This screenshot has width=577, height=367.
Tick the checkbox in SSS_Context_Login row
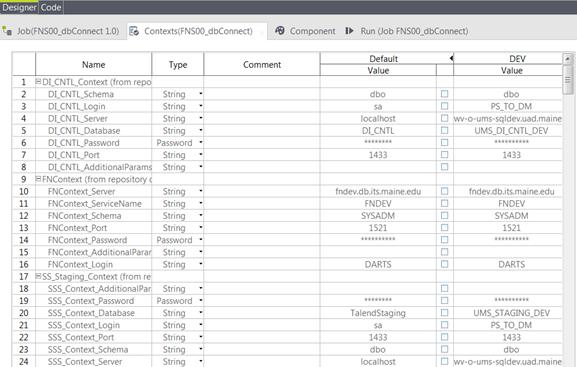pos(445,325)
